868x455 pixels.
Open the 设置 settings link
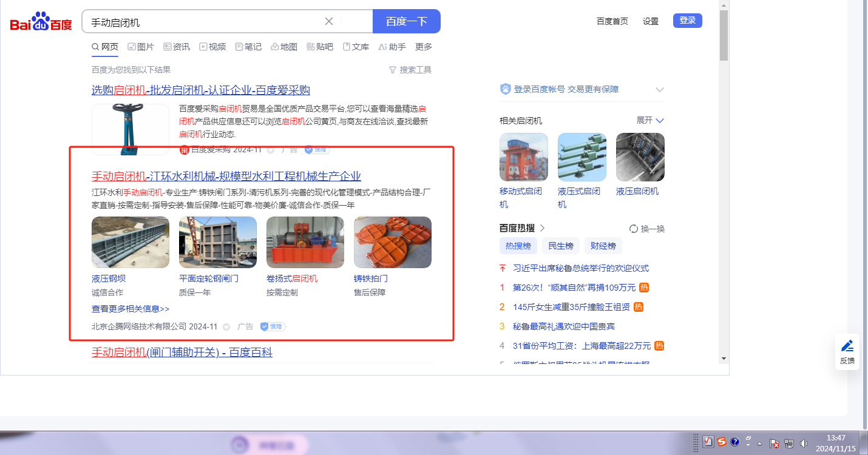pos(651,21)
